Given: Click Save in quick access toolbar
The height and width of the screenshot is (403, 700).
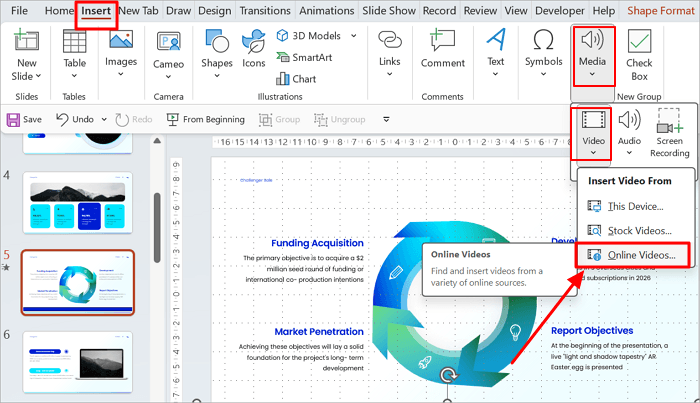Looking at the screenshot, I should click(x=25, y=119).
